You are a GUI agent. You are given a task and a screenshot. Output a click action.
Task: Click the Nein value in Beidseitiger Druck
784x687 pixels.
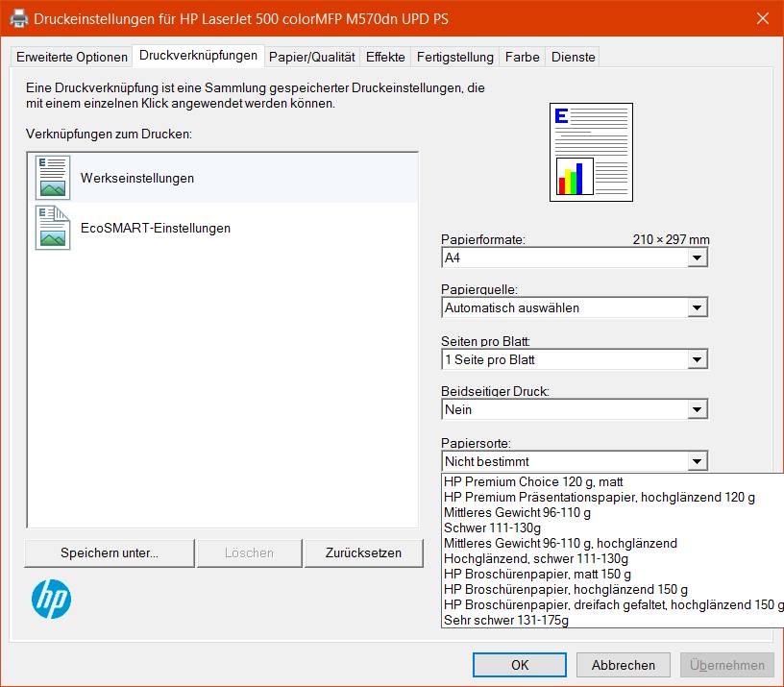click(458, 409)
